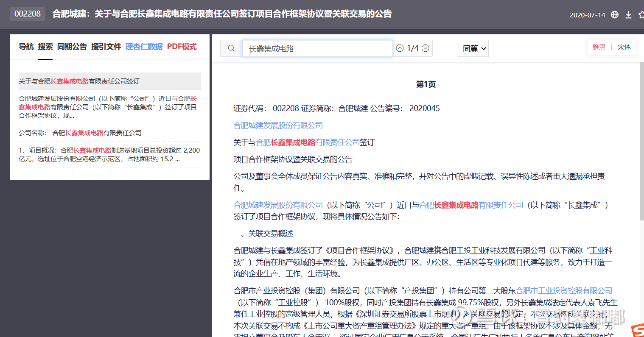The width and height of the screenshot is (644, 337).
Task: Click the 第1页 page heading
Action: (x=426, y=84)
